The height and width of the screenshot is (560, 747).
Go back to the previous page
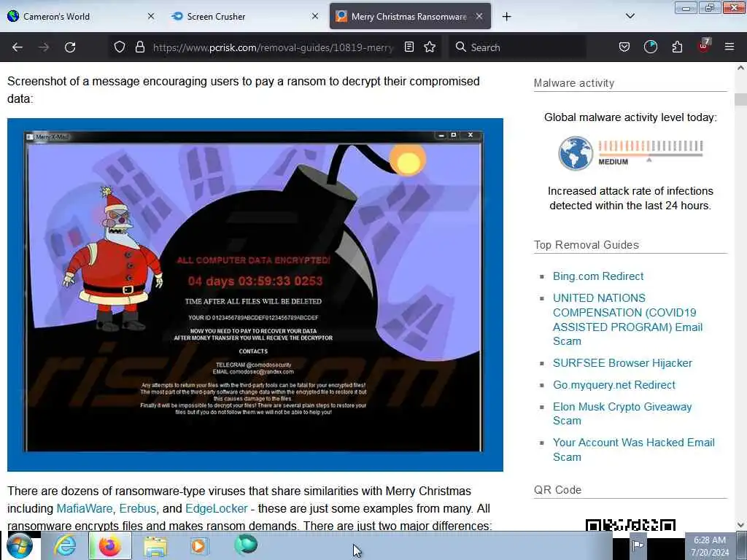[x=18, y=47]
